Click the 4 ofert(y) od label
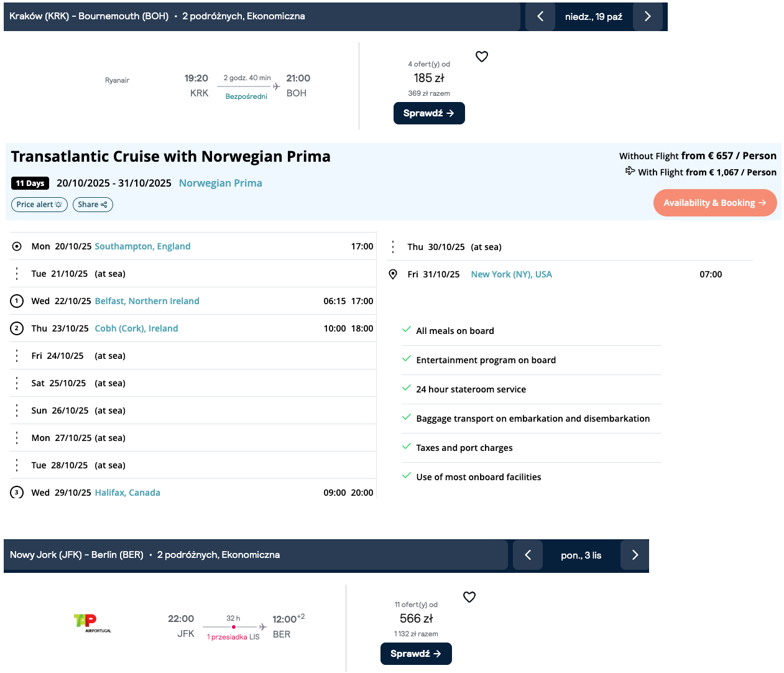Image resolution: width=784 pixels, height=673 pixels. (429, 64)
